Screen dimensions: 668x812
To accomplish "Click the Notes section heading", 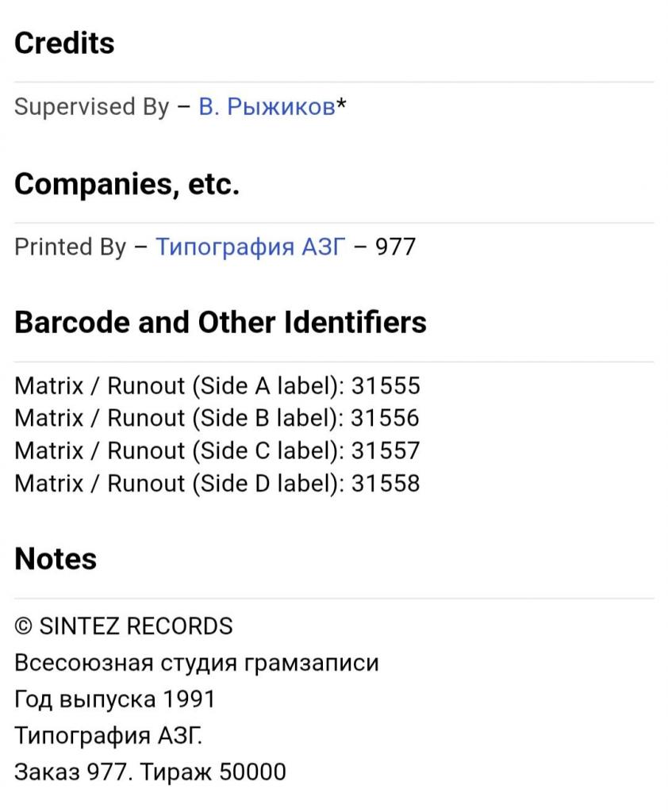I will [56, 559].
